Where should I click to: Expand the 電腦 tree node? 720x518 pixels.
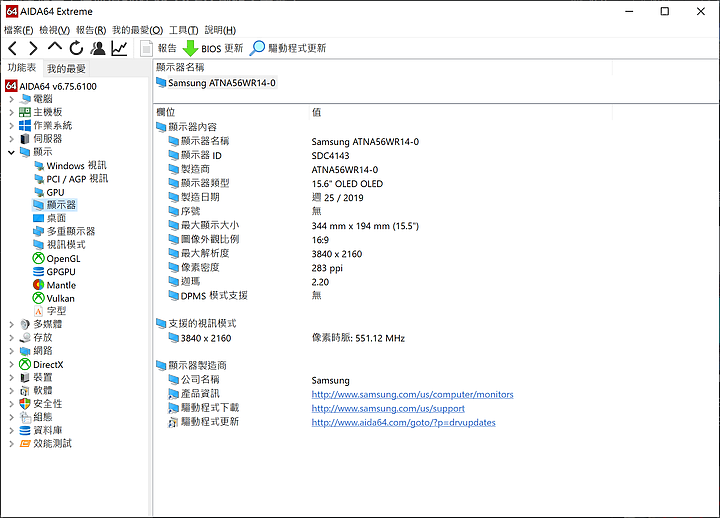(11, 99)
